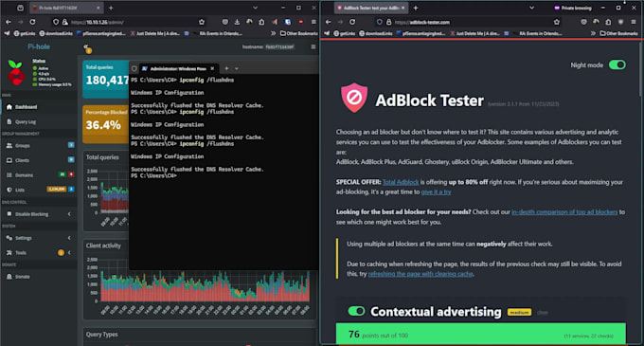Viewport: 644px width, 346px height.
Task: Open Pi-hole Dashboard in the sidebar
Action: tap(39, 107)
